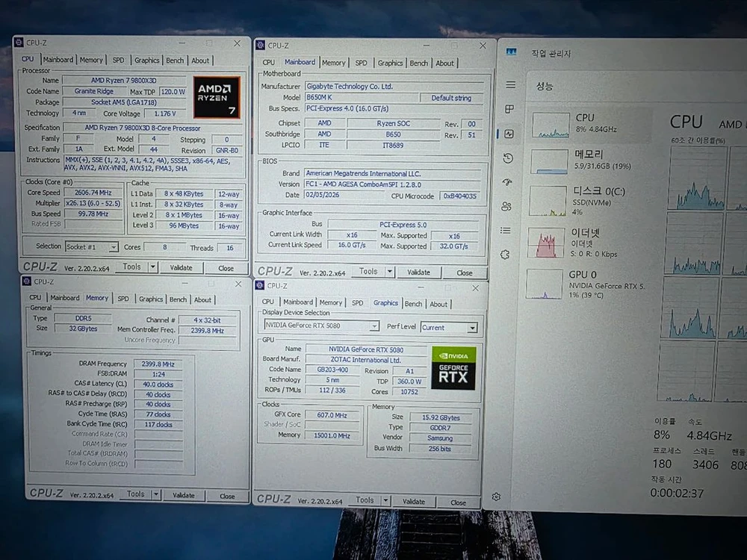This screenshot has height=560, width=747.
Task: Click Tools button in Graphics window
Action: pos(365,500)
